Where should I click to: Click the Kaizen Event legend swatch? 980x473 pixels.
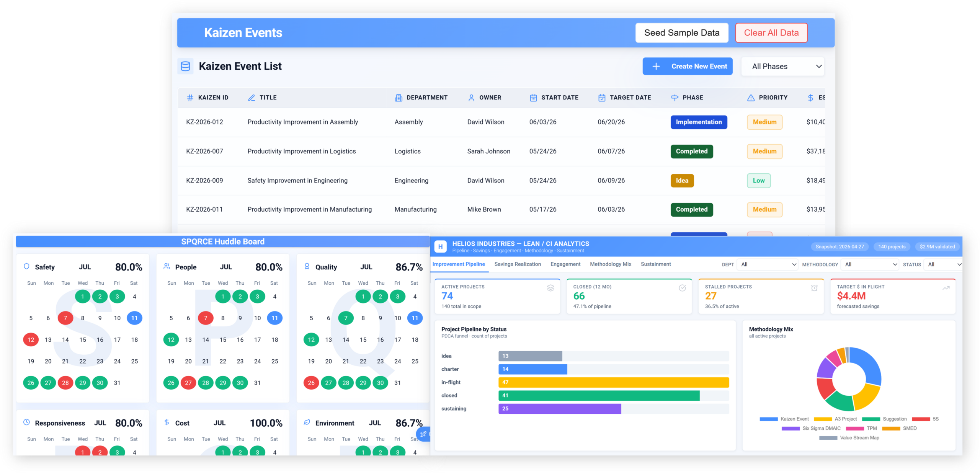[768, 419]
